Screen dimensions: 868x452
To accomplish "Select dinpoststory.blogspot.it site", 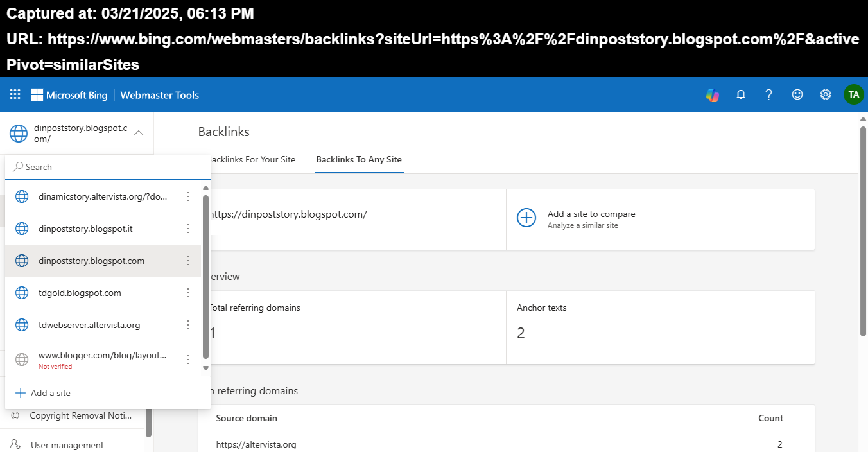I will click(103, 229).
